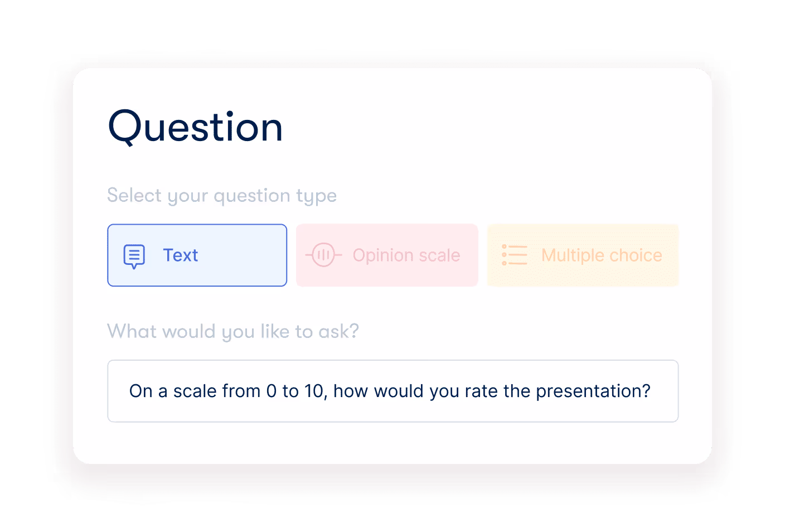Click the lines inside the Text chat bubble icon
785x532 pixels.
tap(134, 253)
